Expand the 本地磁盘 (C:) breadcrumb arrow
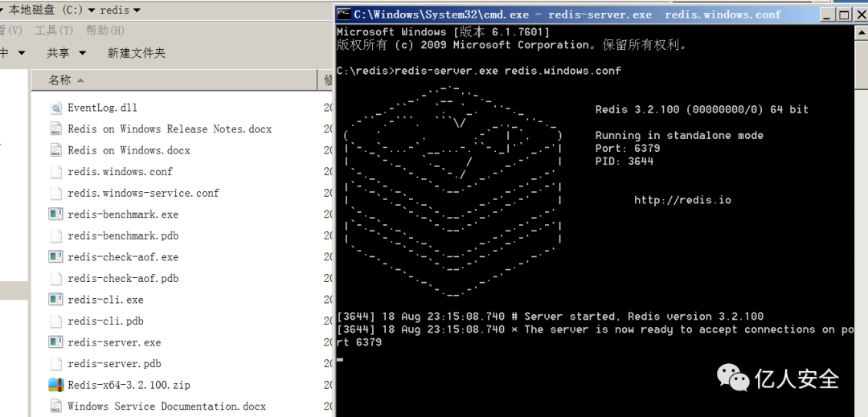This screenshot has width=868, height=417. pos(90,10)
